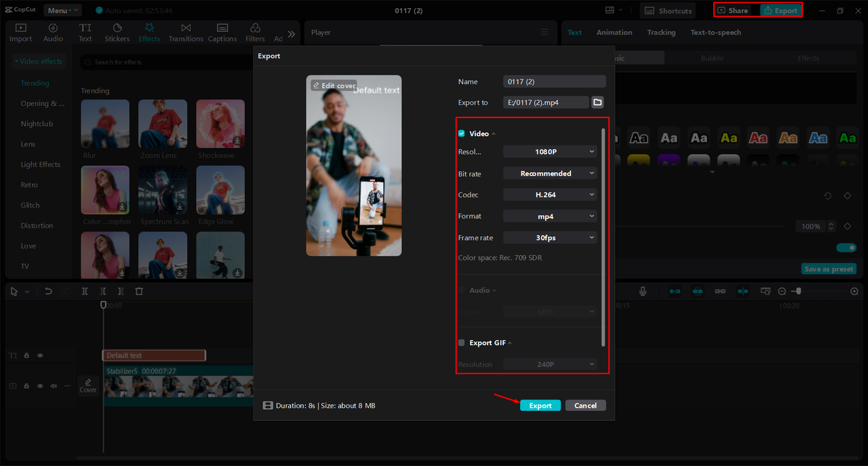This screenshot has height=466, width=868.
Task: Mute the video track audio
Action: pos(54,385)
